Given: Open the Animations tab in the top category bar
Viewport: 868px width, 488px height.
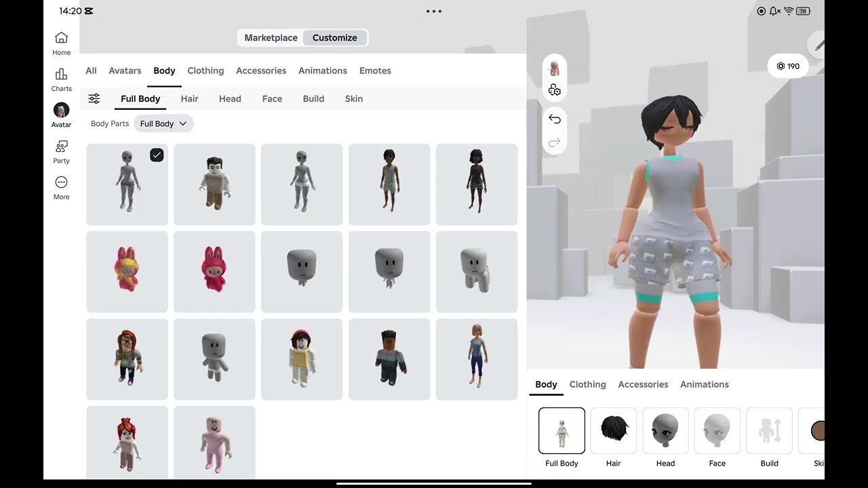Looking at the screenshot, I should (x=323, y=70).
